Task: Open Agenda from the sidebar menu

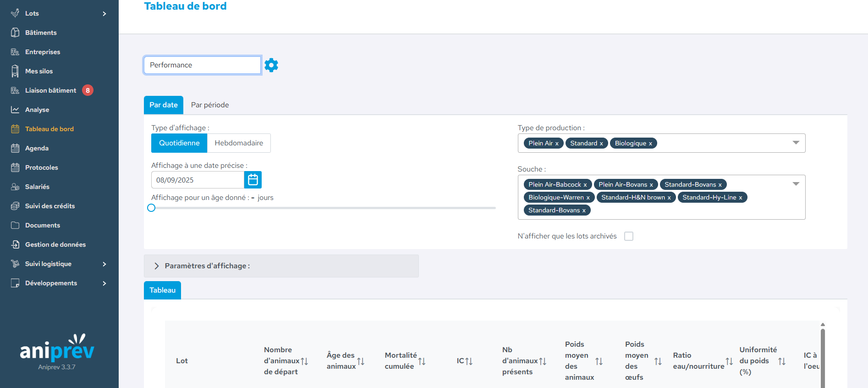Action: tap(37, 148)
